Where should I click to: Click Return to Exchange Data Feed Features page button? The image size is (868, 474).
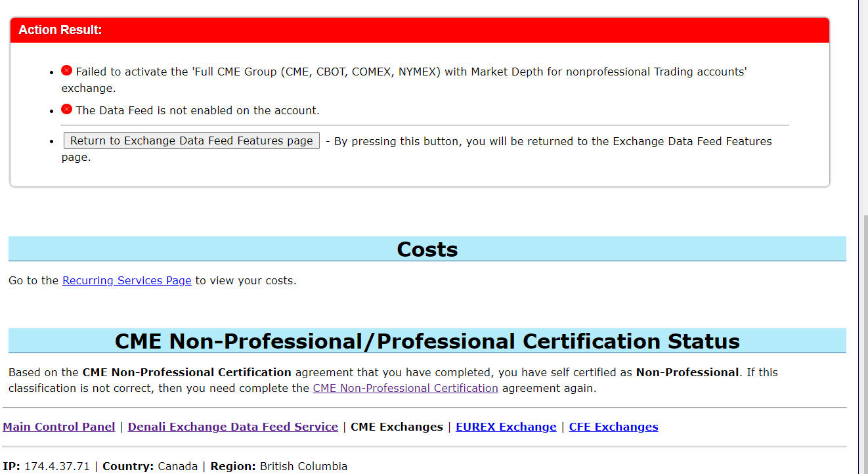191,140
